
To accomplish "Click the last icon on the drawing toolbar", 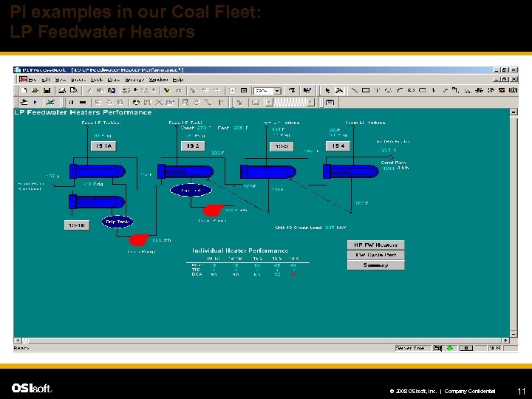I will pyautogui.click(x=514, y=90).
